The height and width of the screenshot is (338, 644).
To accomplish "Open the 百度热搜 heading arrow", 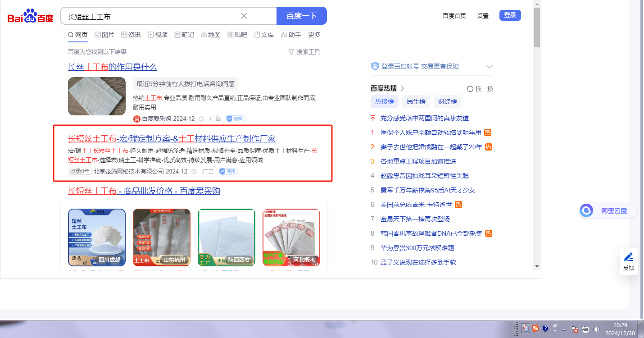I will (402, 88).
